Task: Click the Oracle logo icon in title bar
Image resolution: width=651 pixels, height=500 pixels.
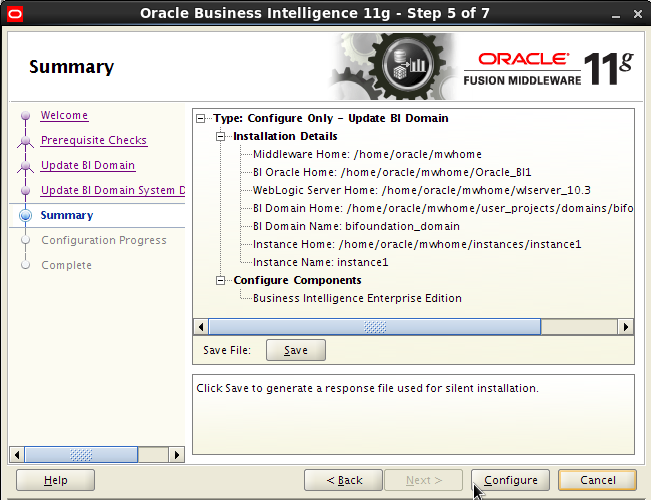Action: [x=15, y=14]
